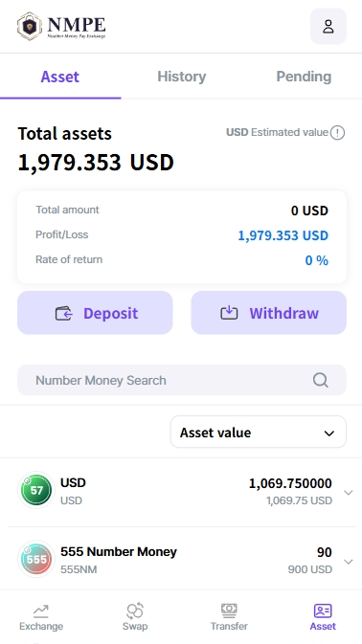Open Swap in bottom navigation

(135, 617)
